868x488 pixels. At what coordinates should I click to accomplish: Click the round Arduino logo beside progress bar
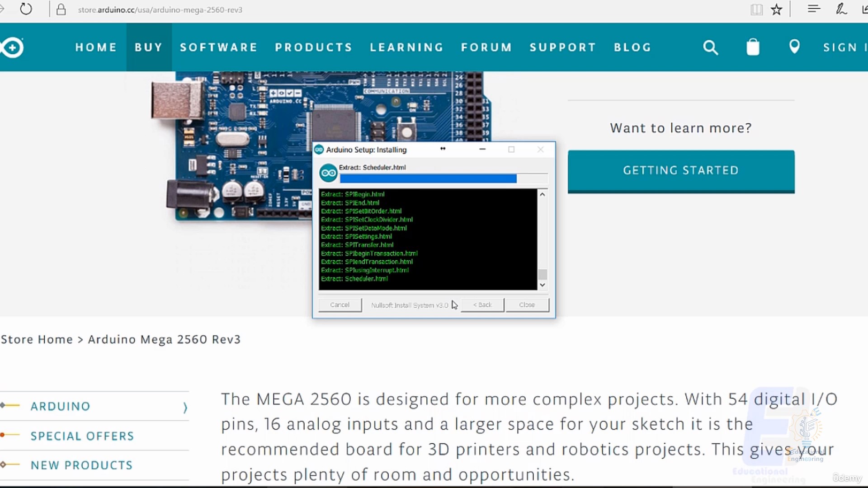click(328, 173)
